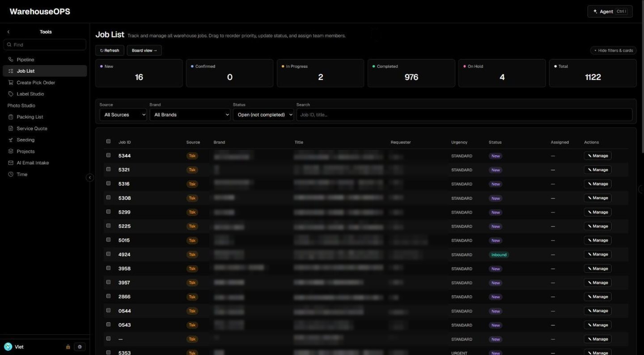644x355 pixels.
Task: Open the Pipeline menu item
Action: click(45, 59)
